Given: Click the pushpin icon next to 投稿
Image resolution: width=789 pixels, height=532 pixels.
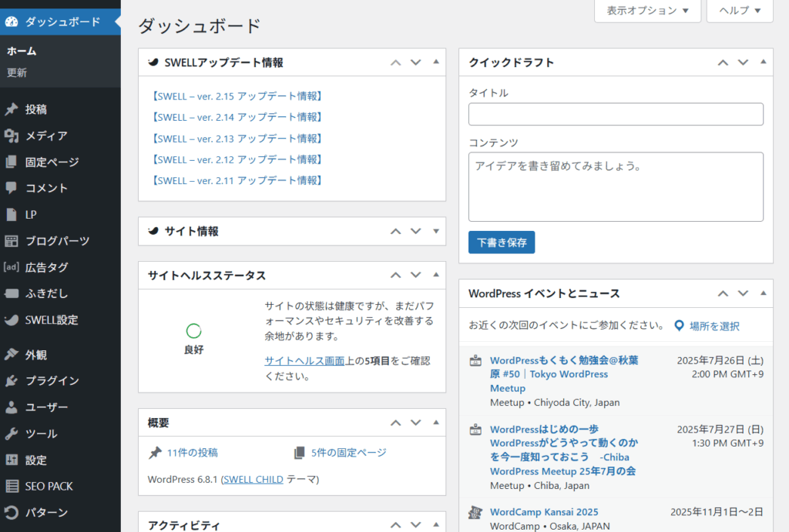Looking at the screenshot, I should [12, 109].
